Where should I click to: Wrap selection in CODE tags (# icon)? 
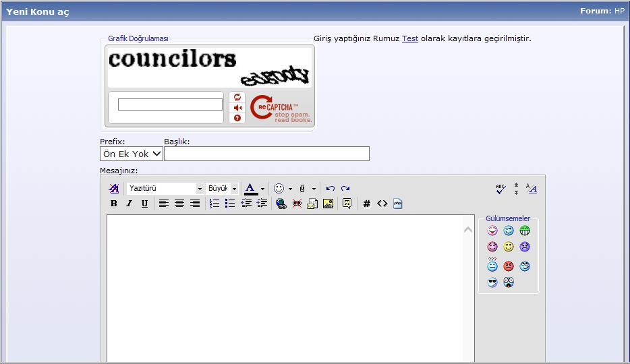pos(366,204)
